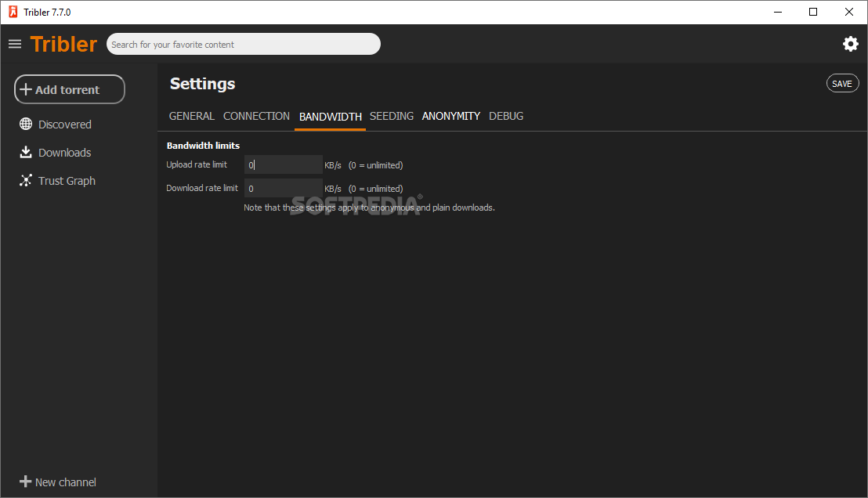Focus the search content field
Image resolution: width=868 pixels, height=498 pixels.
click(243, 45)
